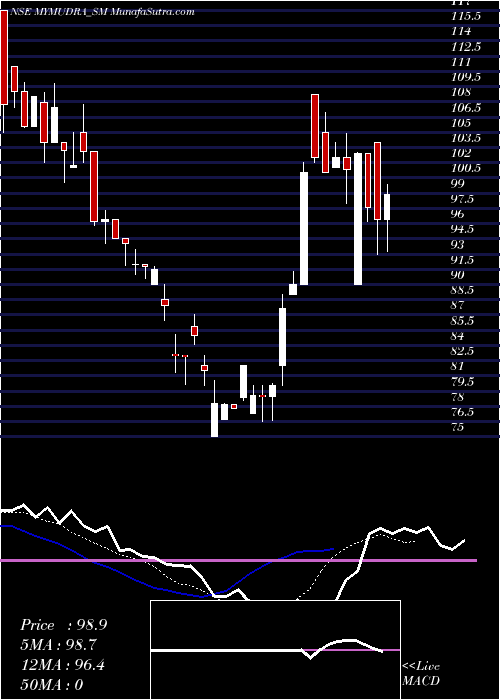Image resolution: width=500 pixels, height=700 pixels.
Task: Click the MACD inset chart box
Action: pyautogui.click(x=275, y=650)
